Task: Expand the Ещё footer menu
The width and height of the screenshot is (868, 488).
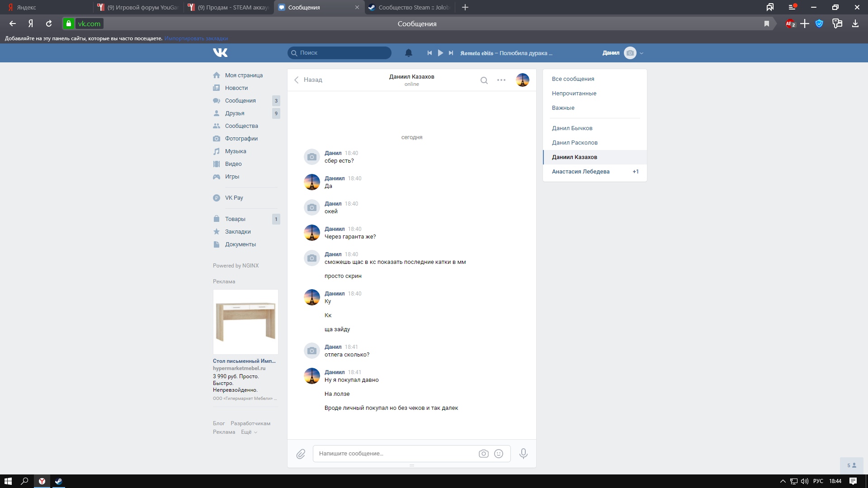Action: coord(249,432)
